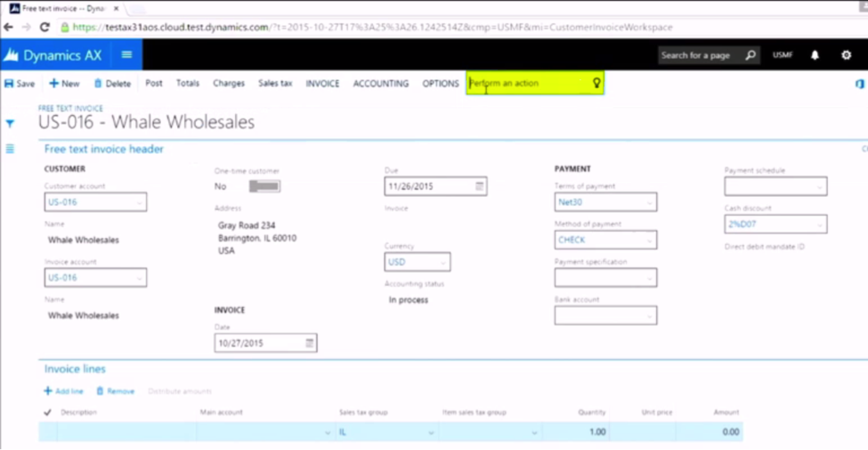The image size is (868, 450).
Task: Click the browser back arrow
Action: (x=8, y=27)
